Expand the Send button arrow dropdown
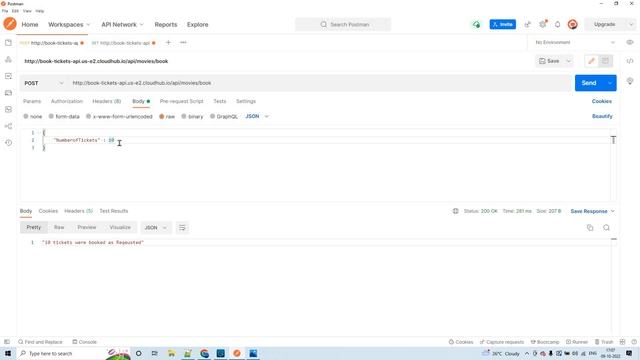The height and width of the screenshot is (360, 640). [610, 83]
